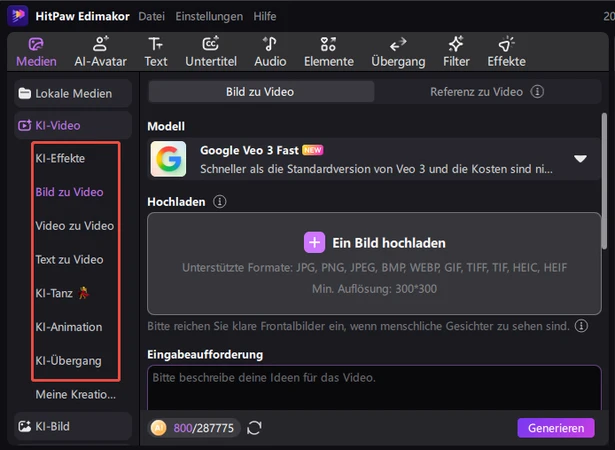Expand the KI-Bild sidebar section
The height and width of the screenshot is (450, 615).
pyautogui.click(x=72, y=426)
